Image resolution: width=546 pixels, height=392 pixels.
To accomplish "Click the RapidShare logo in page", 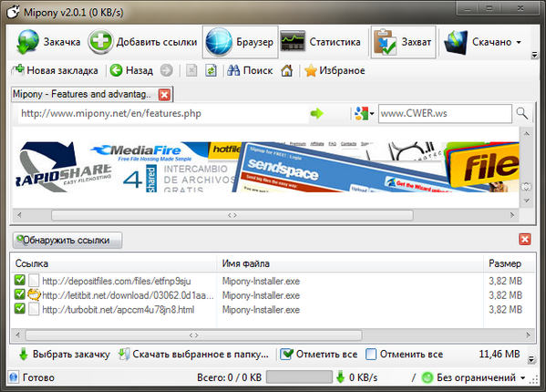I will pos(64,167).
